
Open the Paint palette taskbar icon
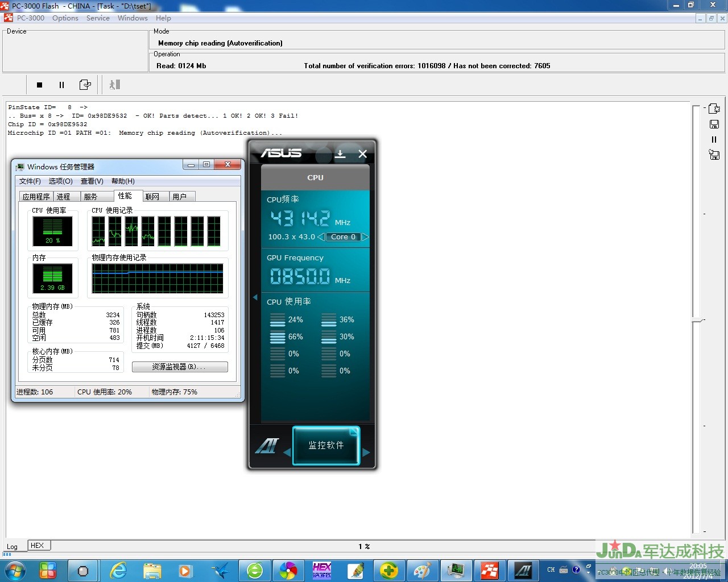coord(422,571)
